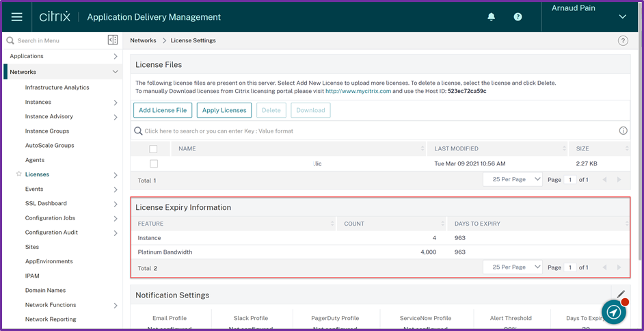Image resolution: width=644 pixels, height=331 pixels.
Task: Collapse the sidebar menu panel icon
Action: point(113,40)
